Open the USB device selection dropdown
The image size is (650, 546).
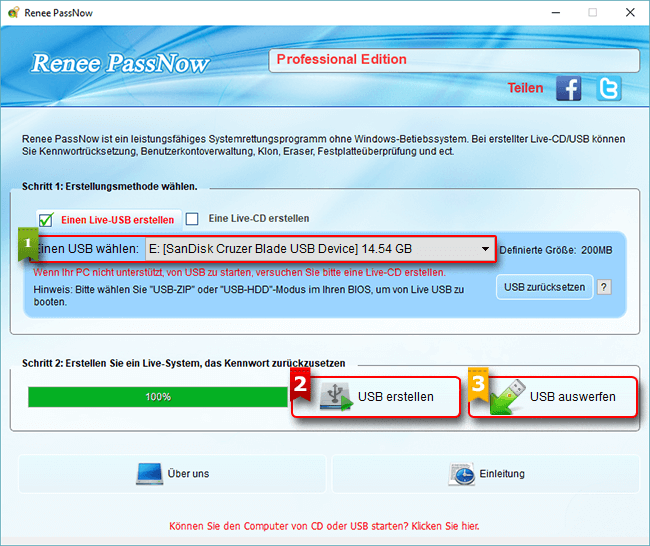pos(320,249)
